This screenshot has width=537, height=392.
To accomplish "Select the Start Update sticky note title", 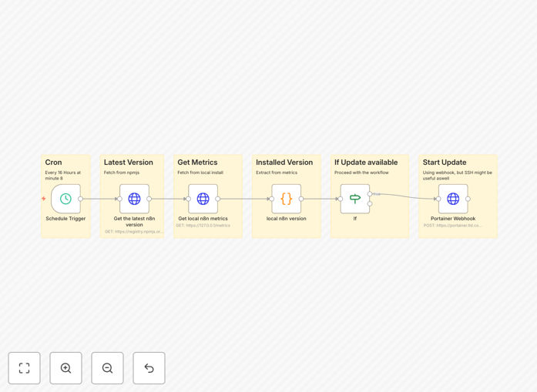I will click(x=445, y=162).
